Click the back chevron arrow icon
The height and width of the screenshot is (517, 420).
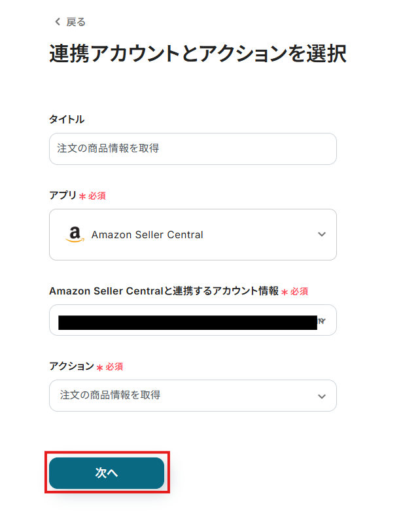point(58,22)
